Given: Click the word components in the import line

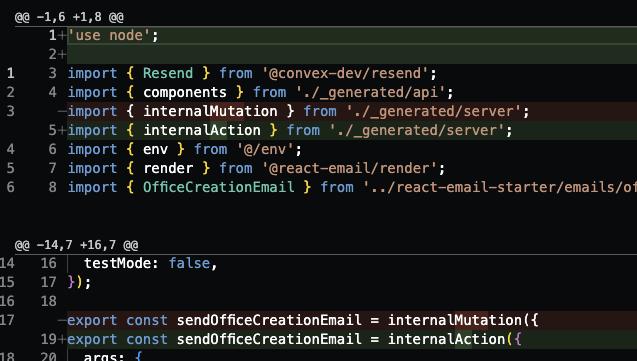Looking at the screenshot, I should (x=185, y=92).
